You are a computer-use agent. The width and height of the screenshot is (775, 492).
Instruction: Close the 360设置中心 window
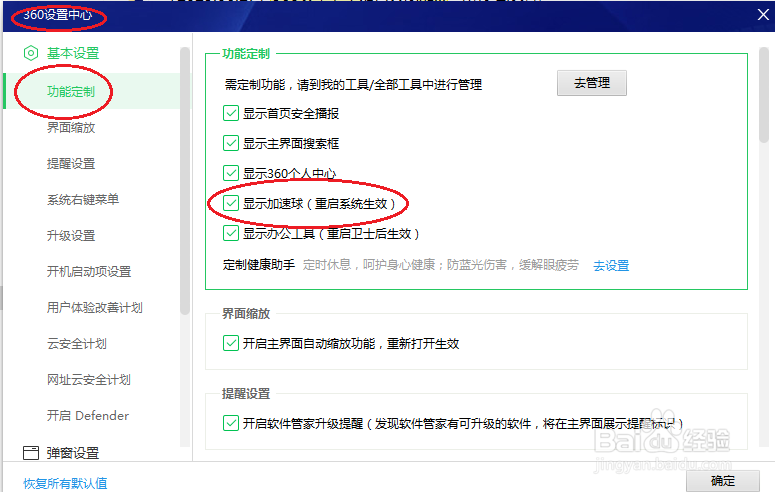coord(763,15)
